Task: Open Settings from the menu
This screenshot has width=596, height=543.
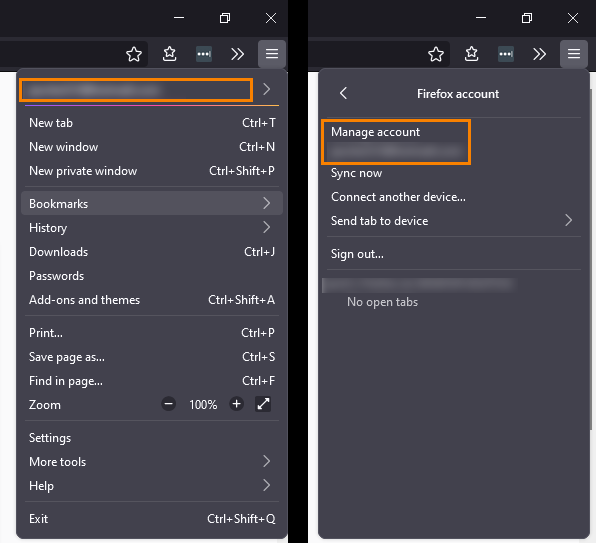Action: click(x=152, y=437)
